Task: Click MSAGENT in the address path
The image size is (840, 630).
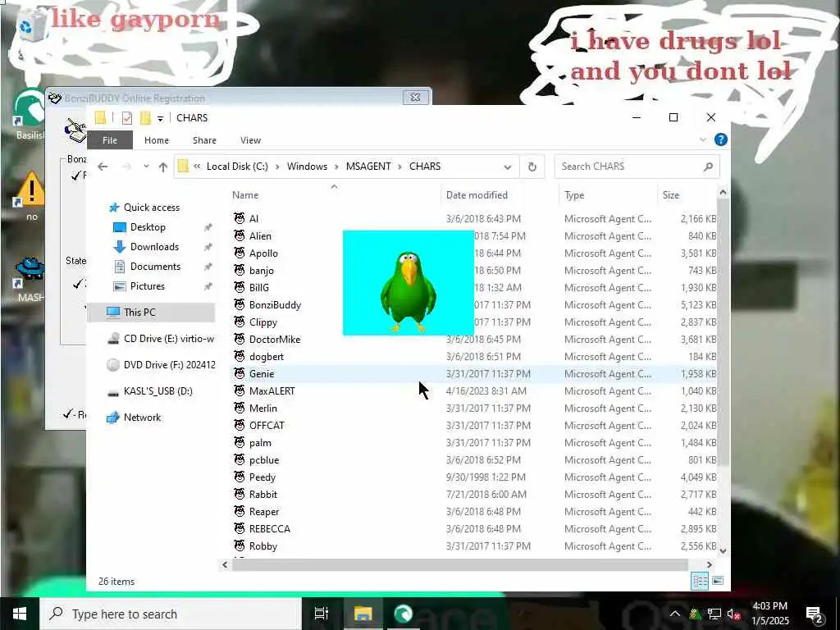Action: (368, 167)
